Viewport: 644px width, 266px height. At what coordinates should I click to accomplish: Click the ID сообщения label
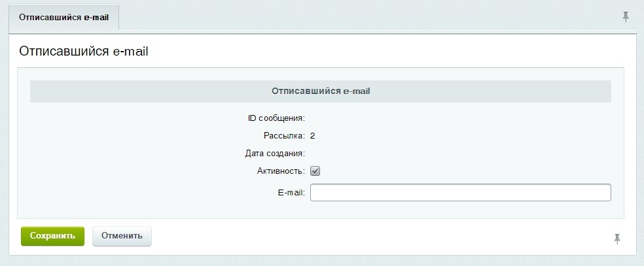click(276, 118)
